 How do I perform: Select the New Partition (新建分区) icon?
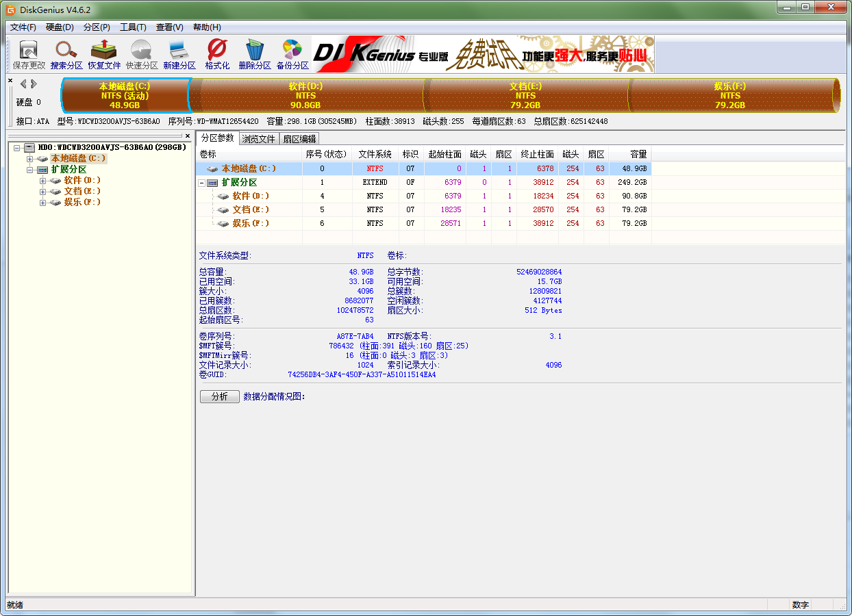tap(179, 54)
